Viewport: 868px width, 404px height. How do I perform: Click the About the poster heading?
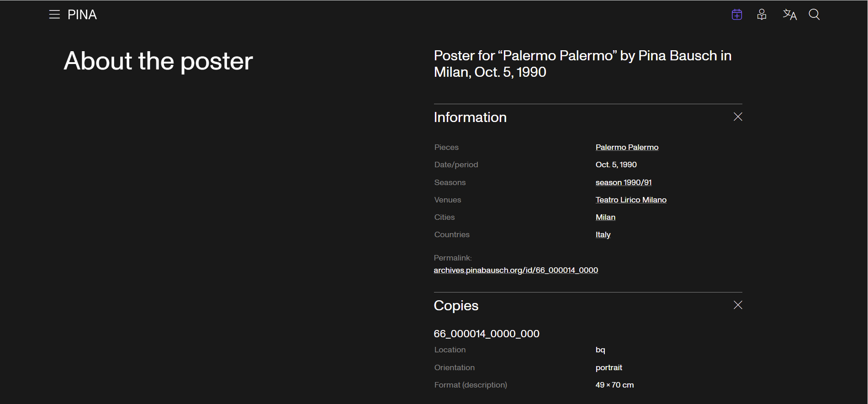[158, 61]
